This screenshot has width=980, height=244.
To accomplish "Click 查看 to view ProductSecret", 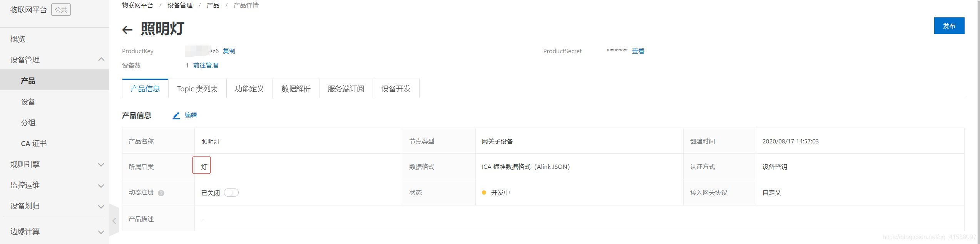I will pyautogui.click(x=638, y=51).
